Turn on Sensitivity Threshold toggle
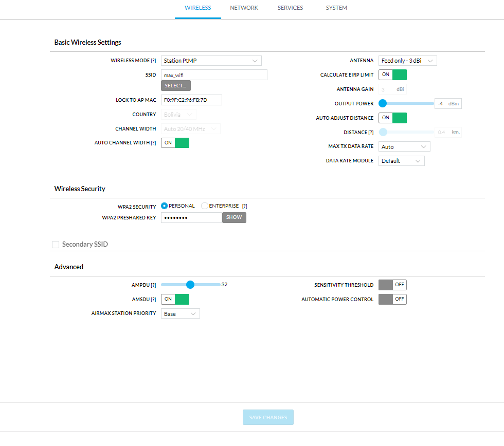504x446 pixels. (x=392, y=285)
